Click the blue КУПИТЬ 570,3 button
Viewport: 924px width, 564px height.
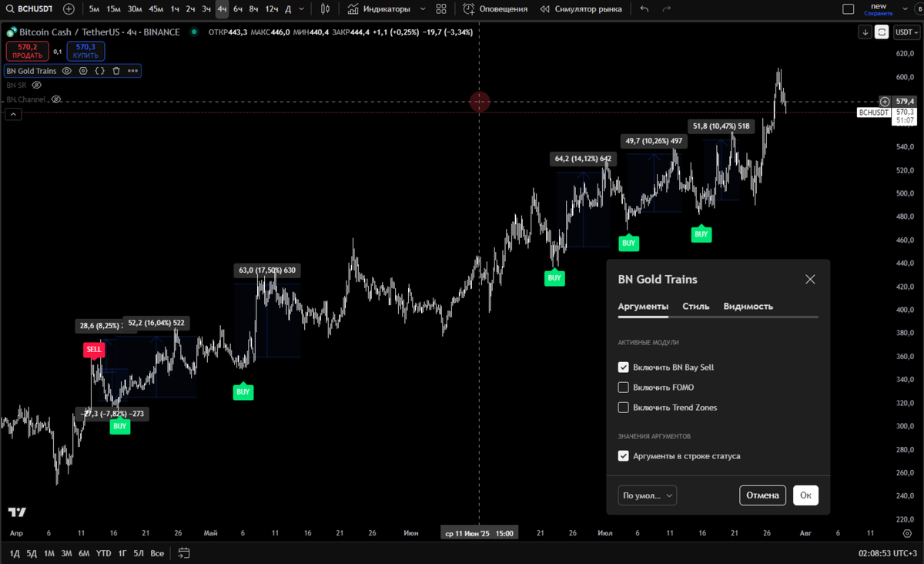coord(85,51)
